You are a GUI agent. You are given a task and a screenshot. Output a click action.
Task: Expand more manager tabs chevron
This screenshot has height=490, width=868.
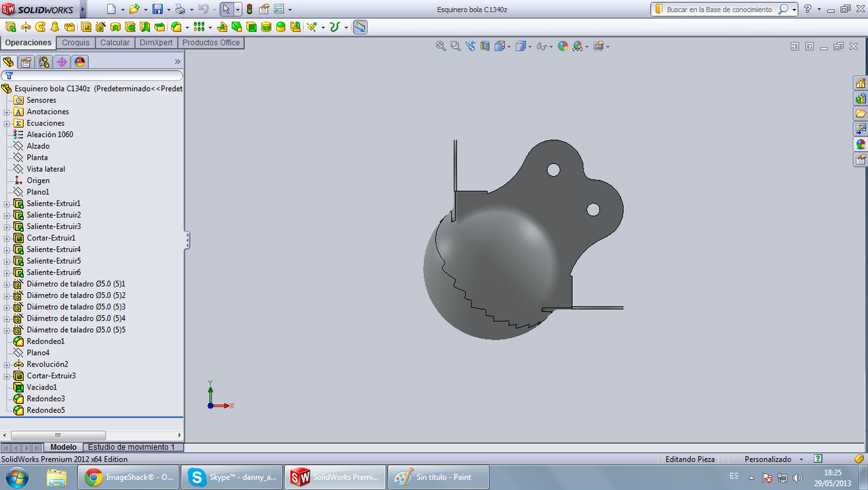178,62
